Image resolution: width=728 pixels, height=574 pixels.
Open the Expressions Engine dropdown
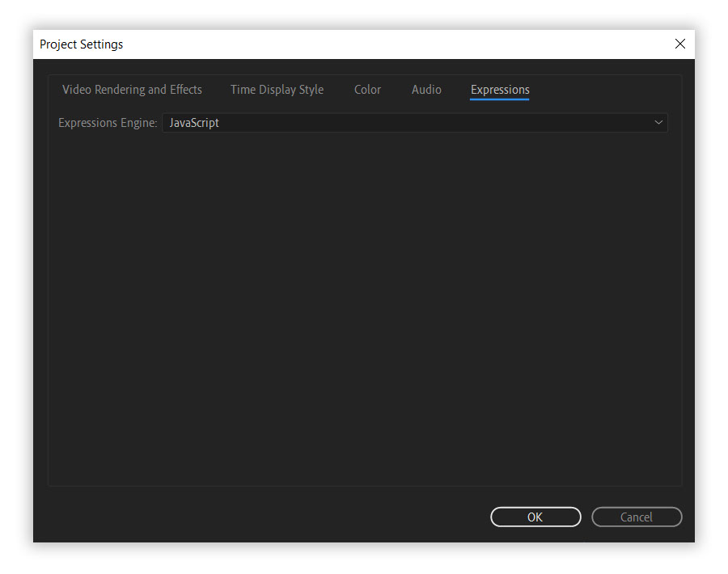[x=414, y=123]
